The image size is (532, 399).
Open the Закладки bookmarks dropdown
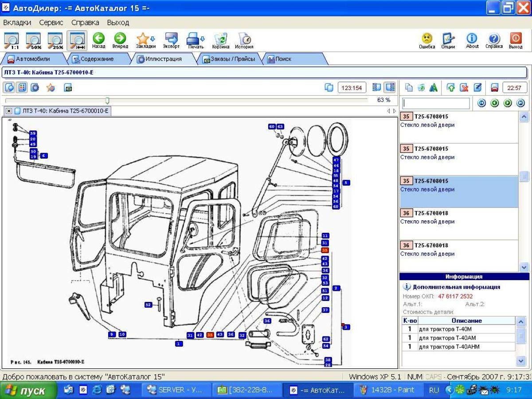[145, 40]
